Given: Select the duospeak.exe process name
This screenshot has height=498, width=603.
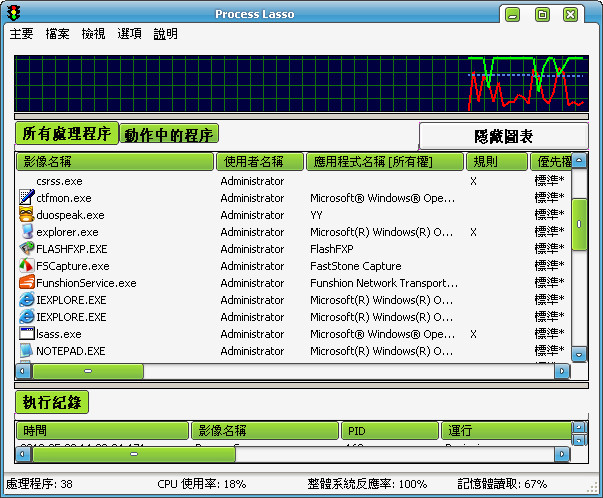Looking at the screenshot, I should coord(70,215).
